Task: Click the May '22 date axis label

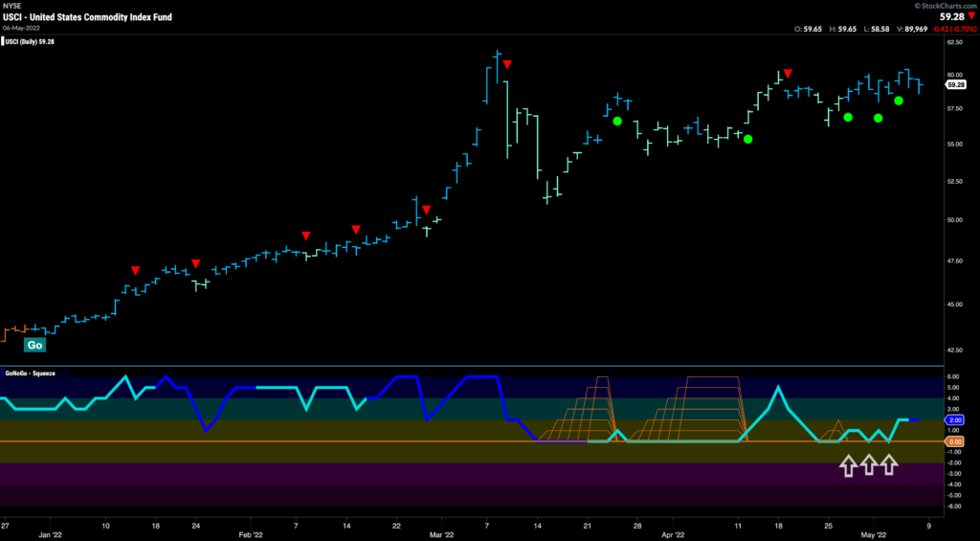Action: (873, 535)
